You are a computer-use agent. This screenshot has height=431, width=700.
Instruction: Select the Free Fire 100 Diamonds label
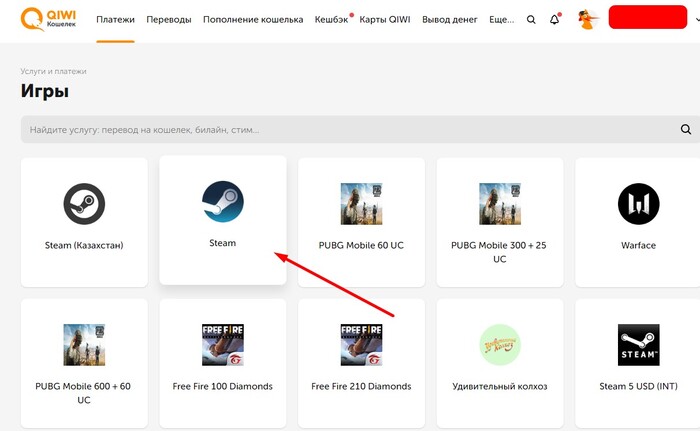click(223, 386)
